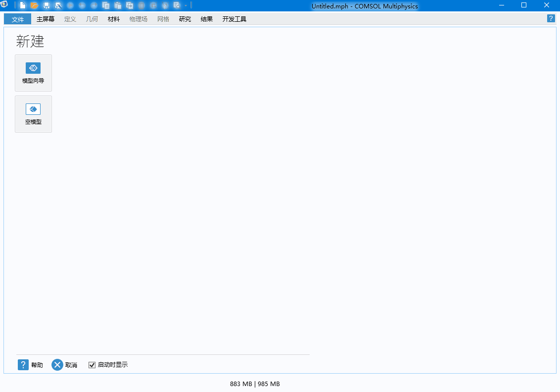This screenshot has width=560, height=392.
Task: Create a new file with the New icon
Action: pos(23,5)
